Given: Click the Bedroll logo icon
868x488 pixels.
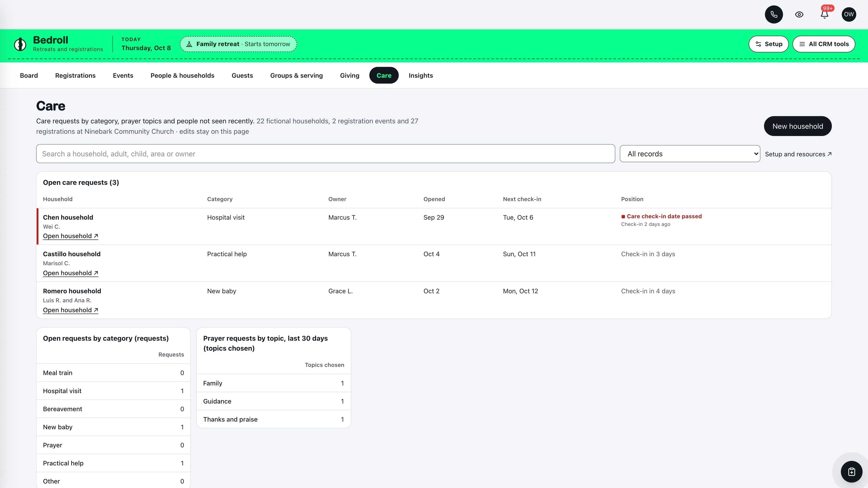Looking at the screenshot, I should pyautogui.click(x=20, y=44).
